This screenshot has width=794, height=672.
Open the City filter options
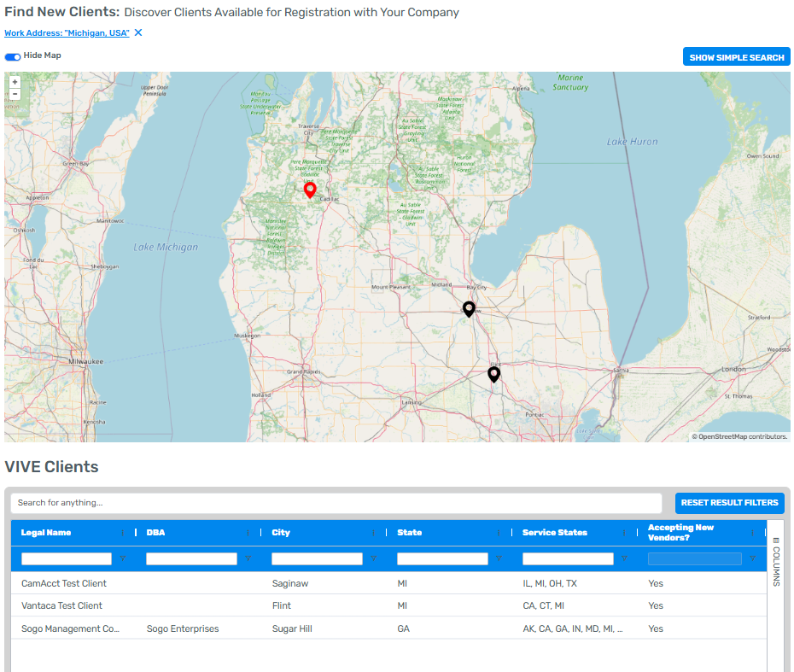click(x=374, y=558)
